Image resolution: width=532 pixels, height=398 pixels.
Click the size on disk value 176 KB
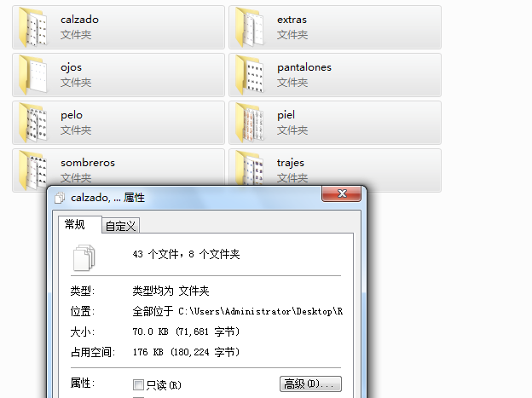pos(186,352)
